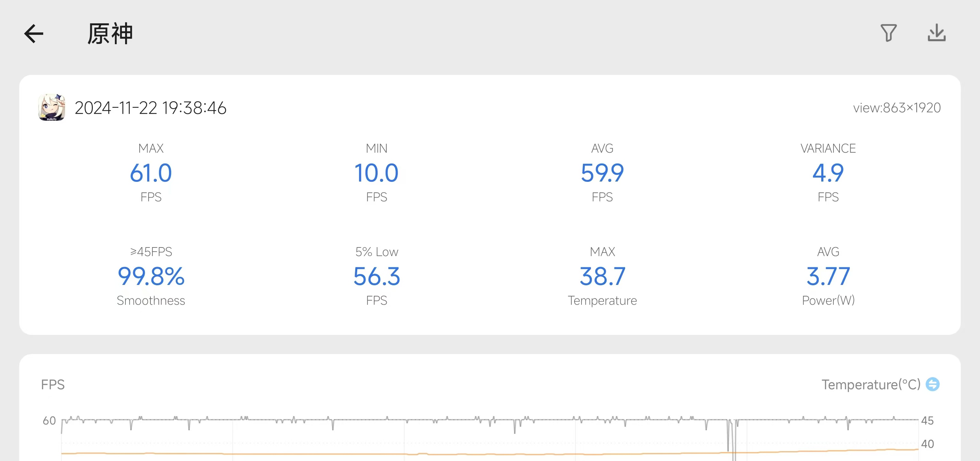Select the VARIANCE 4.9 FPS value
The height and width of the screenshot is (461, 980).
[828, 173]
